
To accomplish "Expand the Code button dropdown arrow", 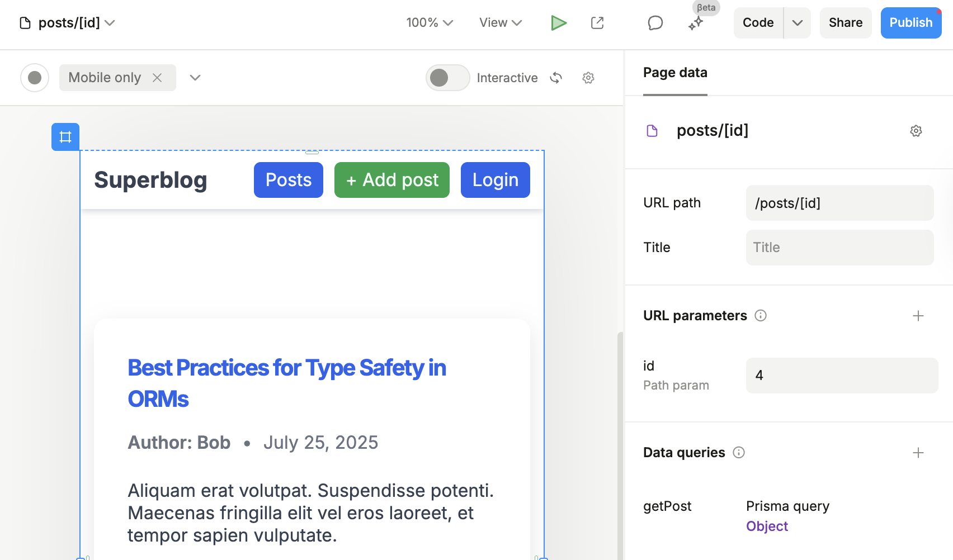I will pos(798,23).
